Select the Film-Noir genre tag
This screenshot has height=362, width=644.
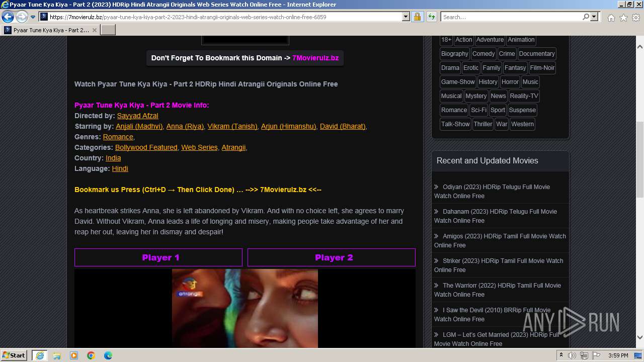(542, 68)
